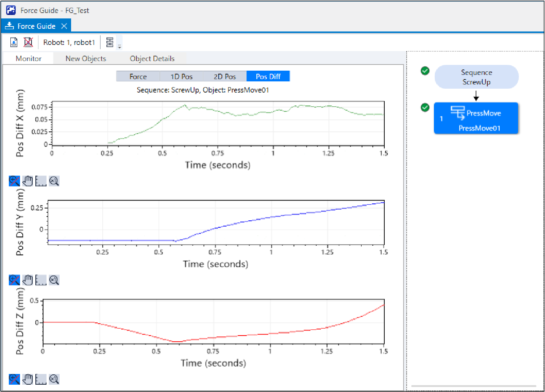Select the Pos Diff graph view

(x=268, y=76)
